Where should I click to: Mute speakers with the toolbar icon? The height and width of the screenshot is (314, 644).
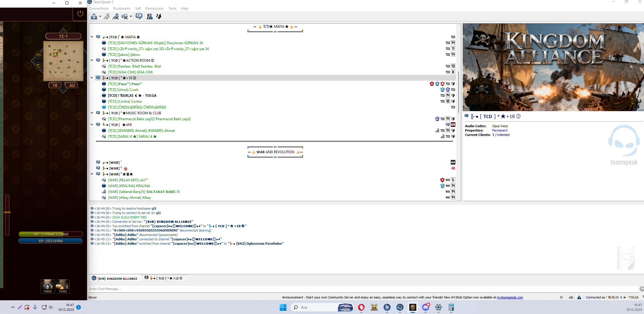click(x=125, y=17)
